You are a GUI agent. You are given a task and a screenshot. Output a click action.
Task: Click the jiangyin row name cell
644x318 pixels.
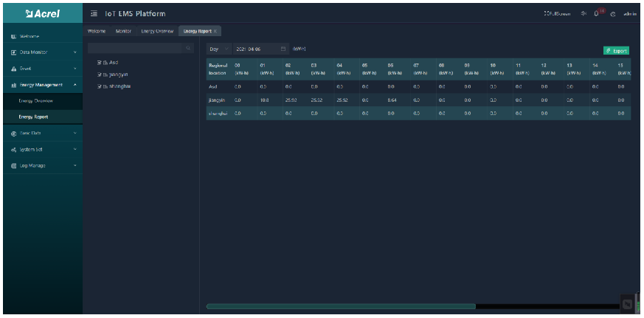tap(218, 100)
